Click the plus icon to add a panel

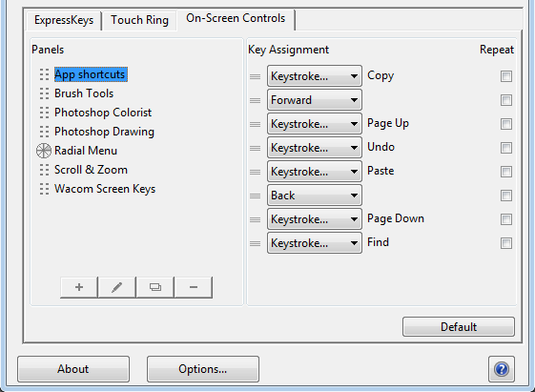[79, 287]
